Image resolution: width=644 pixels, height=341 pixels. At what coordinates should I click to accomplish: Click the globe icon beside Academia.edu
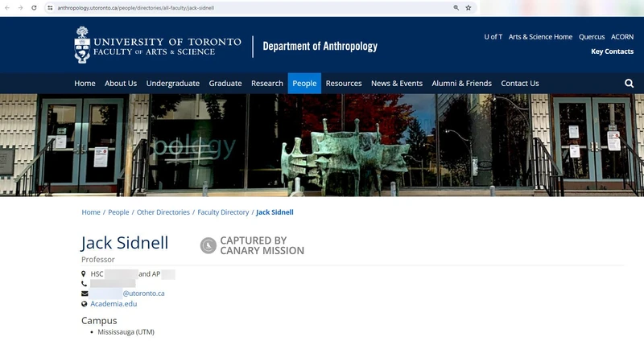(85, 304)
